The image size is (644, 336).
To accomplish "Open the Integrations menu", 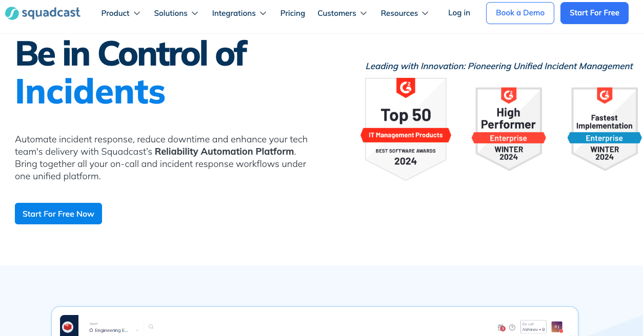I will click(x=239, y=13).
